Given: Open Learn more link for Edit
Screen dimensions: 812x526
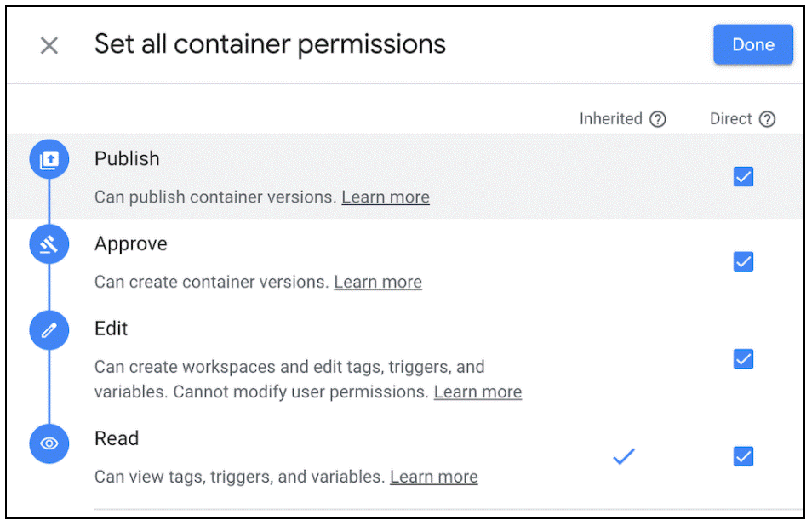Looking at the screenshot, I should pyautogui.click(x=477, y=392).
